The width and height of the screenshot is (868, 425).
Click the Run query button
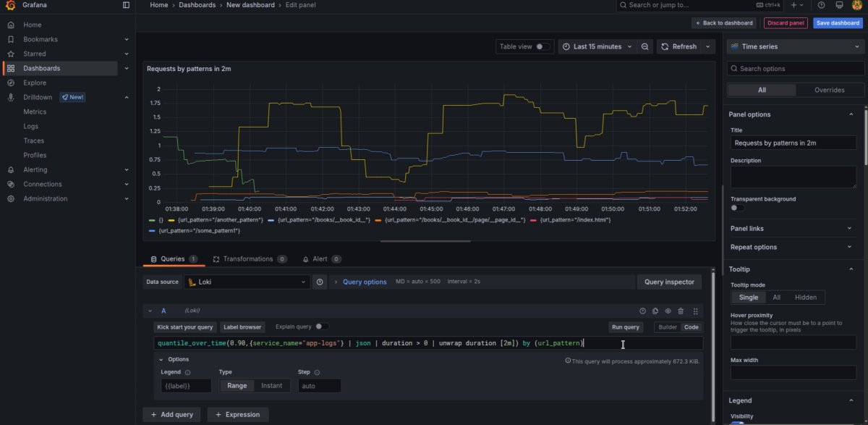(626, 327)
